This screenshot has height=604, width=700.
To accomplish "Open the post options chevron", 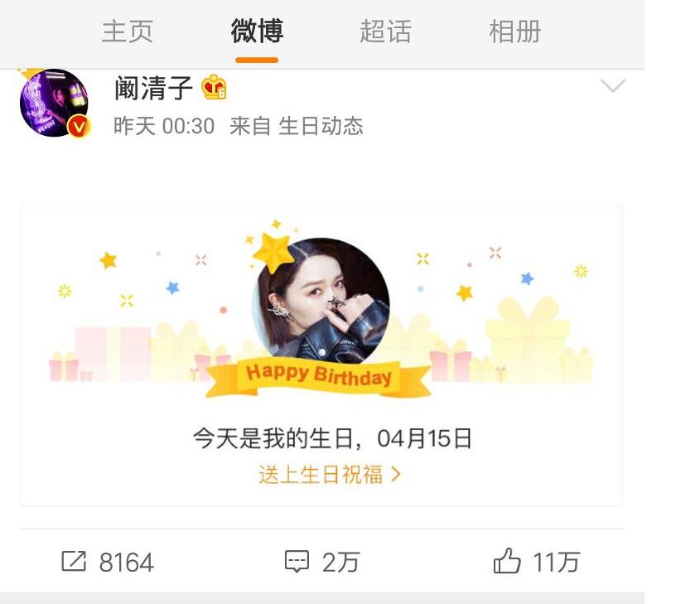I will pos(613,85).
